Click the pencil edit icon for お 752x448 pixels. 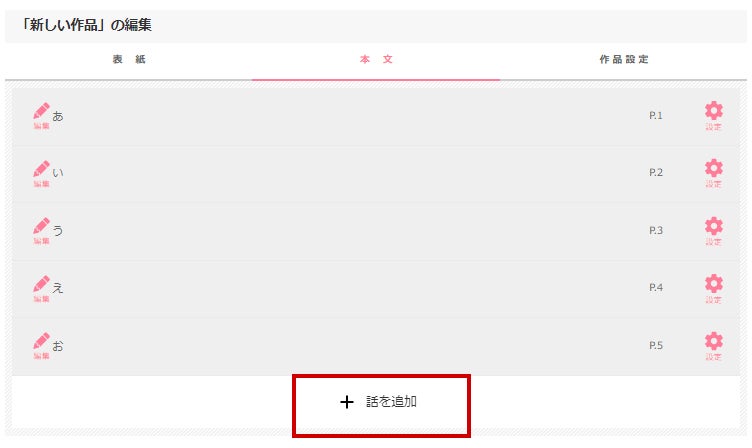(x=41, y=345)
